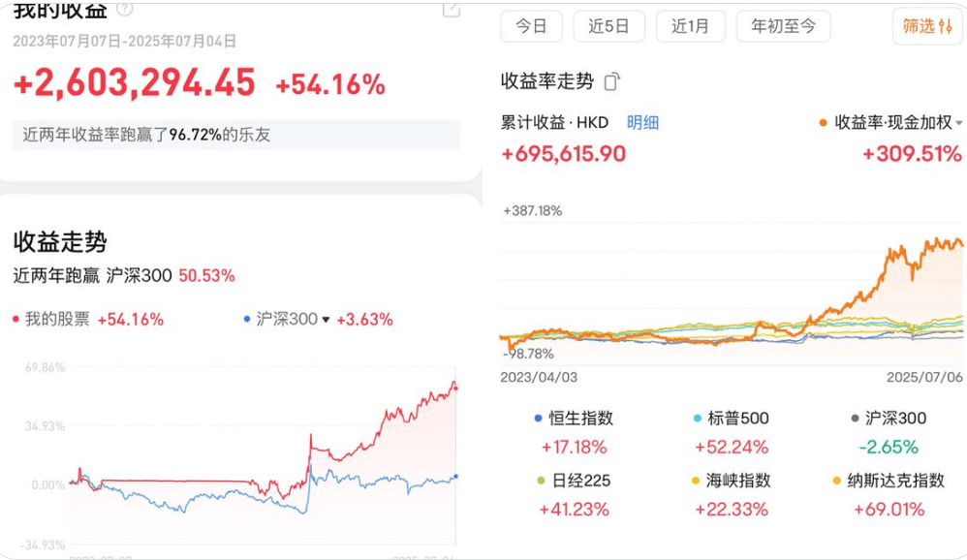967x560 pixels.
Task: Click the 年初至今 button
Action: coord(783,26)
